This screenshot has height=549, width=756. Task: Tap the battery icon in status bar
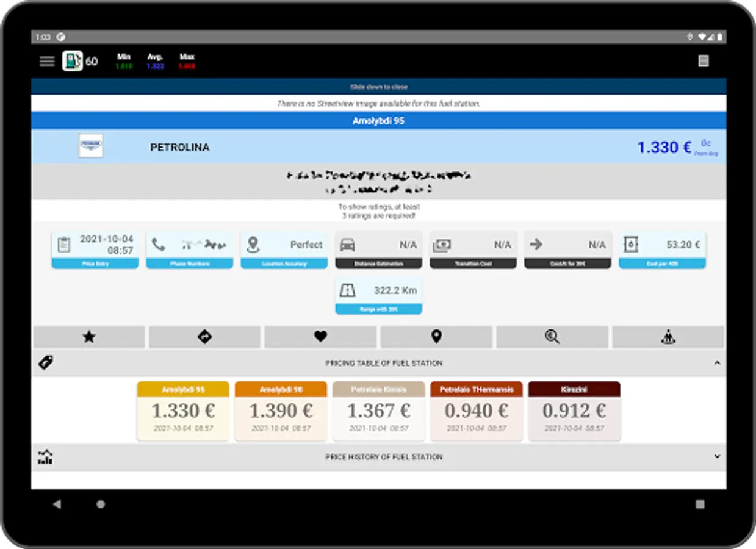(720, 37)
